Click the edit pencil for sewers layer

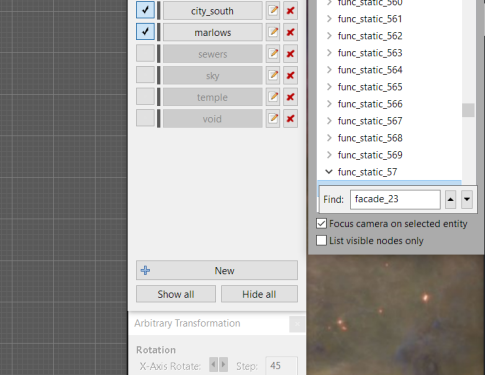(273, 54)
